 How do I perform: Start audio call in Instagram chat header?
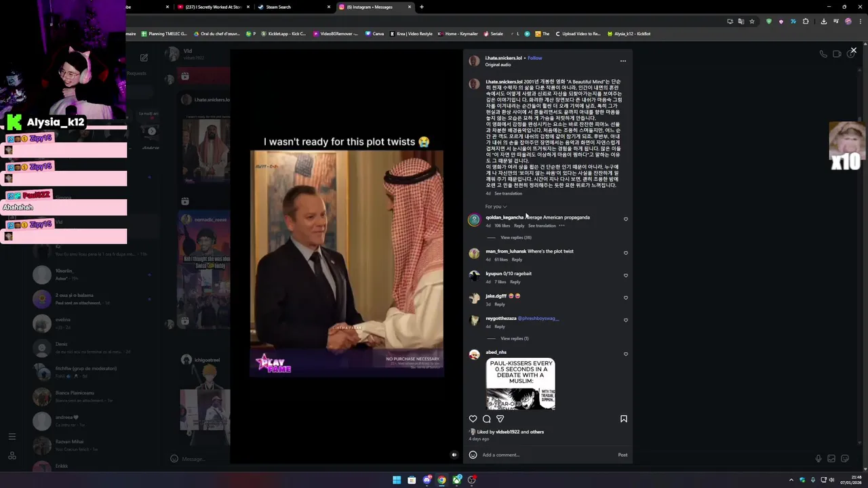coord(823,54)
